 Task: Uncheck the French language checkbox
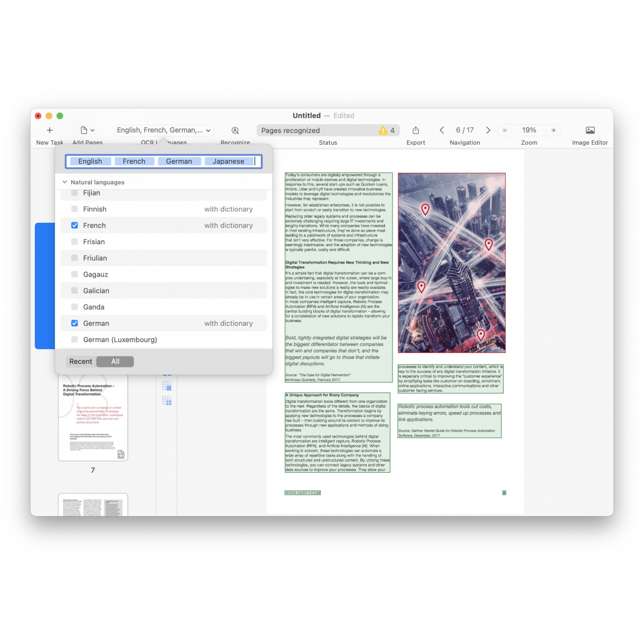tap(74, 225)
